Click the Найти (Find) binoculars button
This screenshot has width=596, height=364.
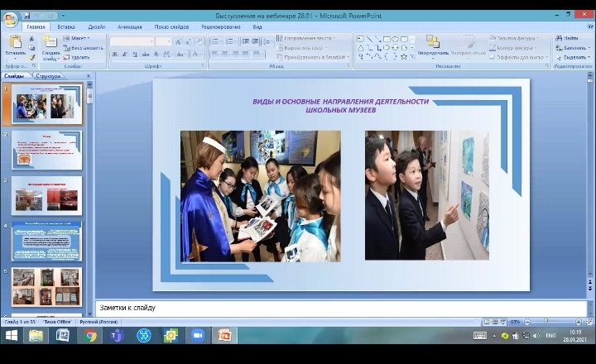pyautogui.click(x=571, y=38)
